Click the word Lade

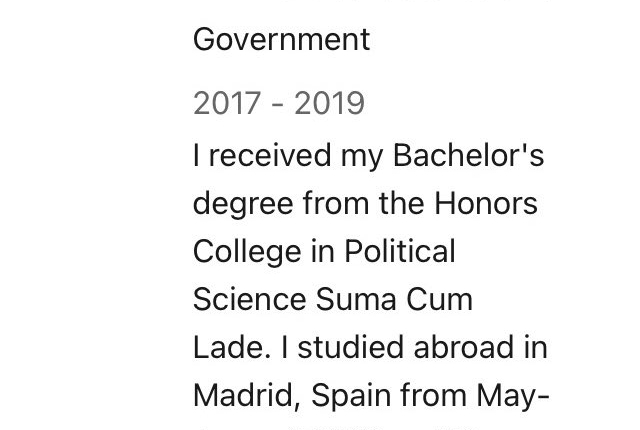(231, 347)
